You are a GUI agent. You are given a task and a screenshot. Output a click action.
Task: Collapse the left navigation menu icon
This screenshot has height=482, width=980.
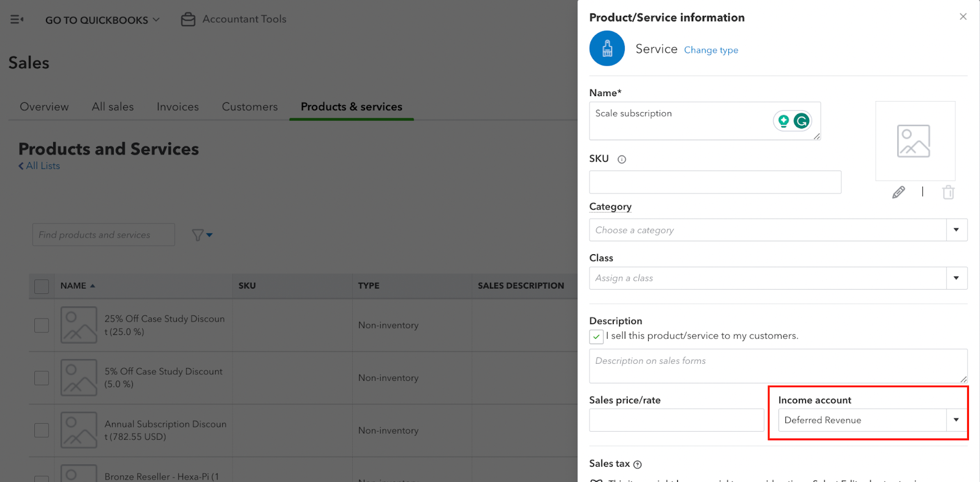[x=17, y=20]
